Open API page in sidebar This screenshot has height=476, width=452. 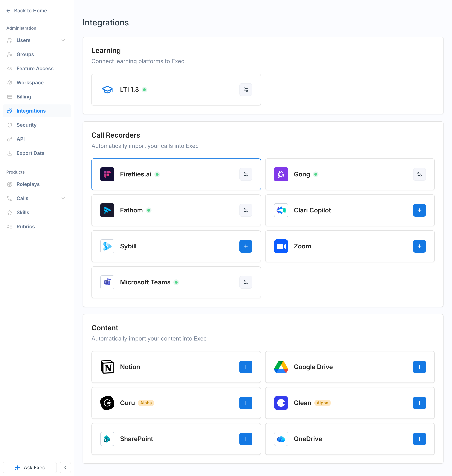(x=37, y=139)
